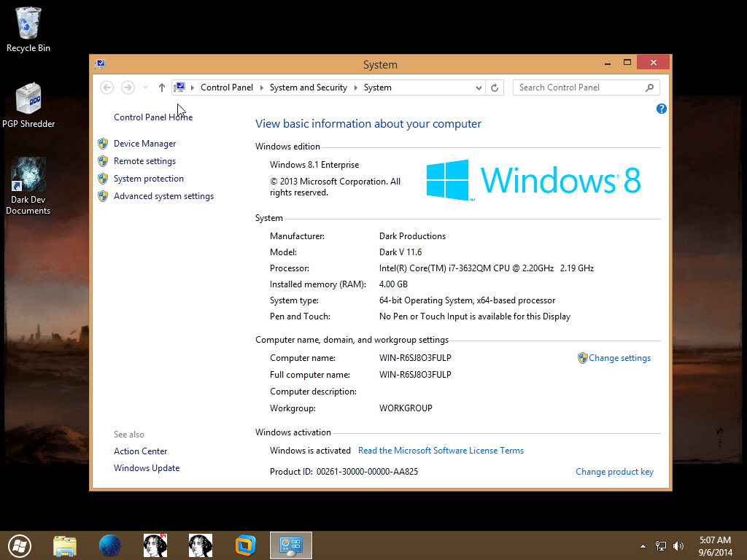
Task: Open Help with the question mark icon
Action: click(661, 109)
